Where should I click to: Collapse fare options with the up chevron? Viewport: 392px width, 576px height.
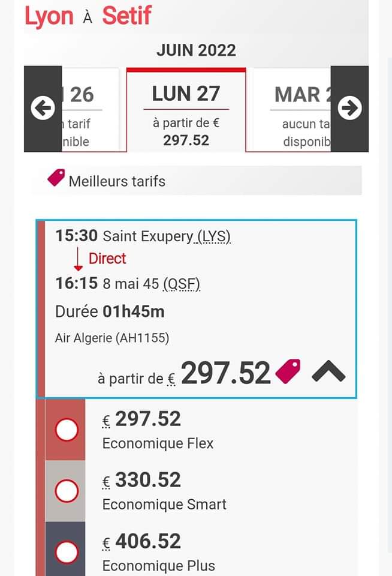pyautogui.click(x=328, y=371)
